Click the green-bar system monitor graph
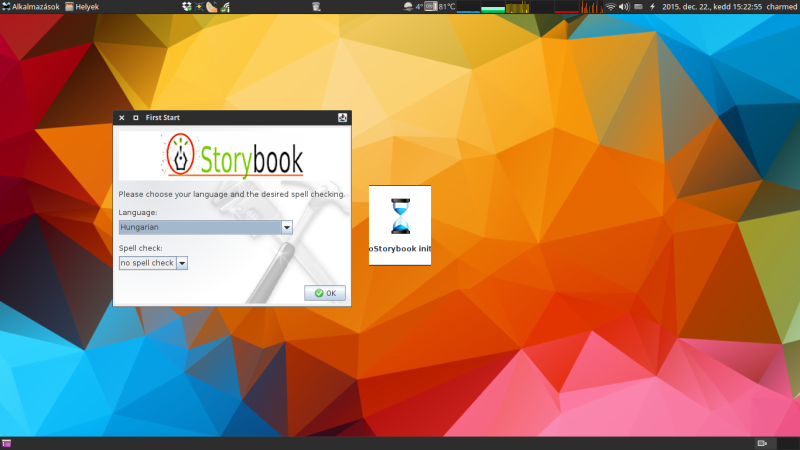Screen dimensions: 800x450 pyautogui.click(x=493, y=7)
